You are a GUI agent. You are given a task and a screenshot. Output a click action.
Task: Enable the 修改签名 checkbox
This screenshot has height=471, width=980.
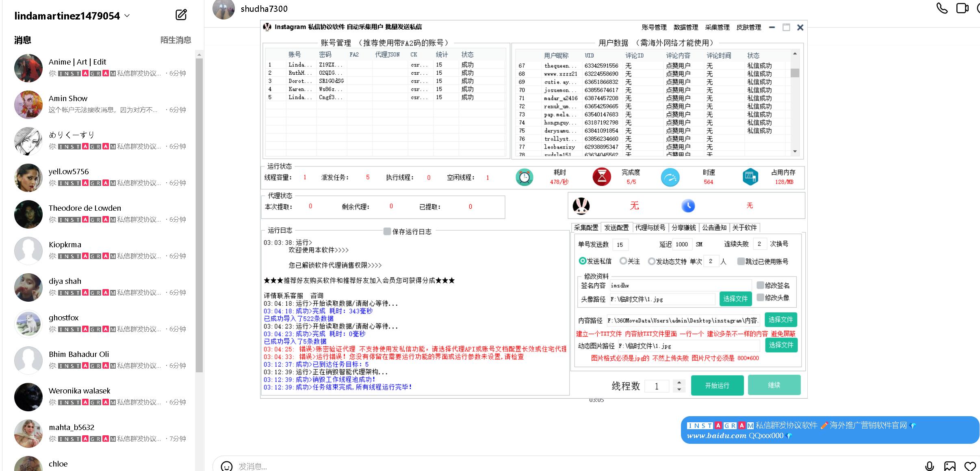(x=760, y=285)
